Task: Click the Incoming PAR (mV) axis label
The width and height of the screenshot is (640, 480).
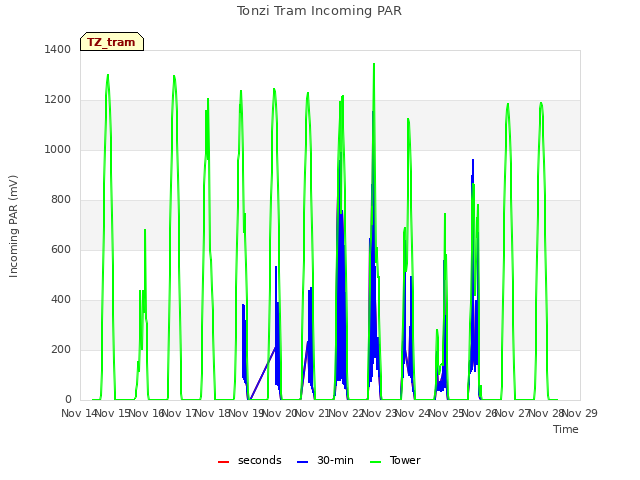Action: (x=13, y=227)
